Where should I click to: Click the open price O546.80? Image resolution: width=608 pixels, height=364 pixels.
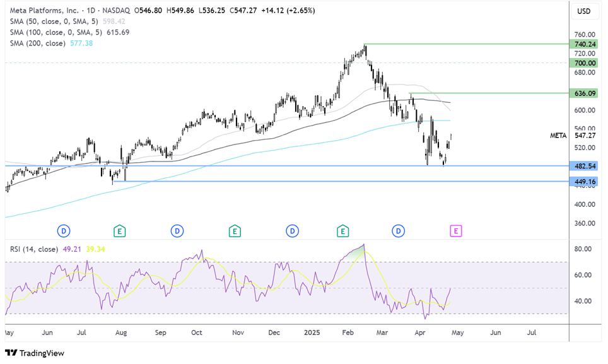[x=148, y=11]
